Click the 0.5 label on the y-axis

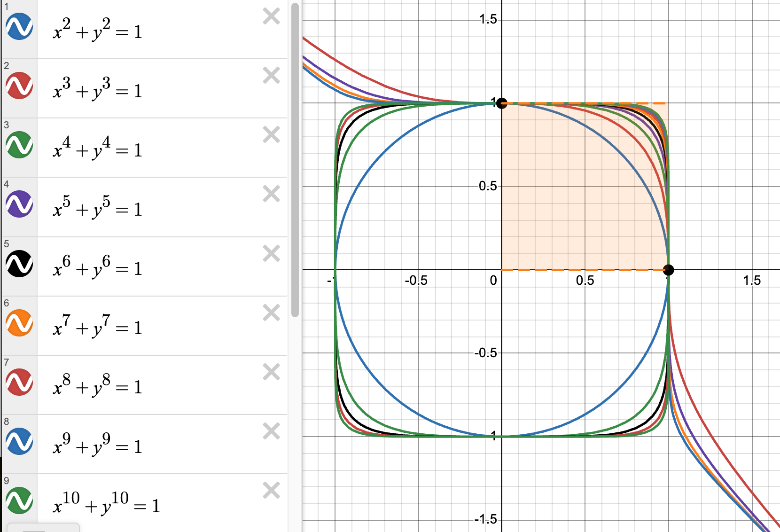pyautogui.click(x=488, y=186)
